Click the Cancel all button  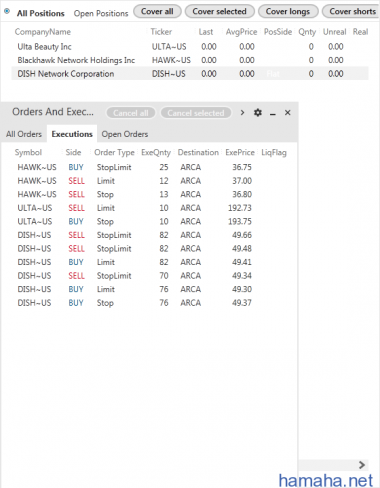pyautogui.click(x=131, y=113)
